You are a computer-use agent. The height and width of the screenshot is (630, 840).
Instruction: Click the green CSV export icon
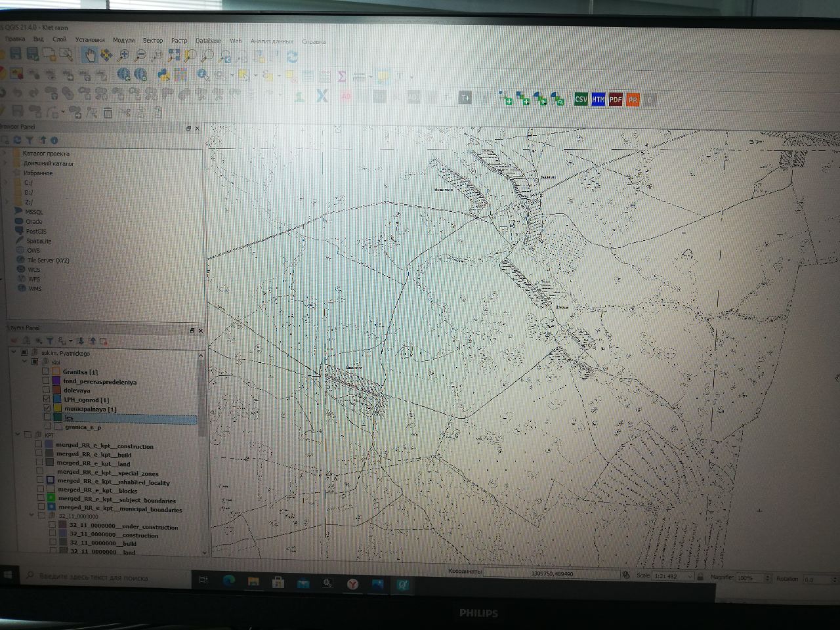pos(581,99)
